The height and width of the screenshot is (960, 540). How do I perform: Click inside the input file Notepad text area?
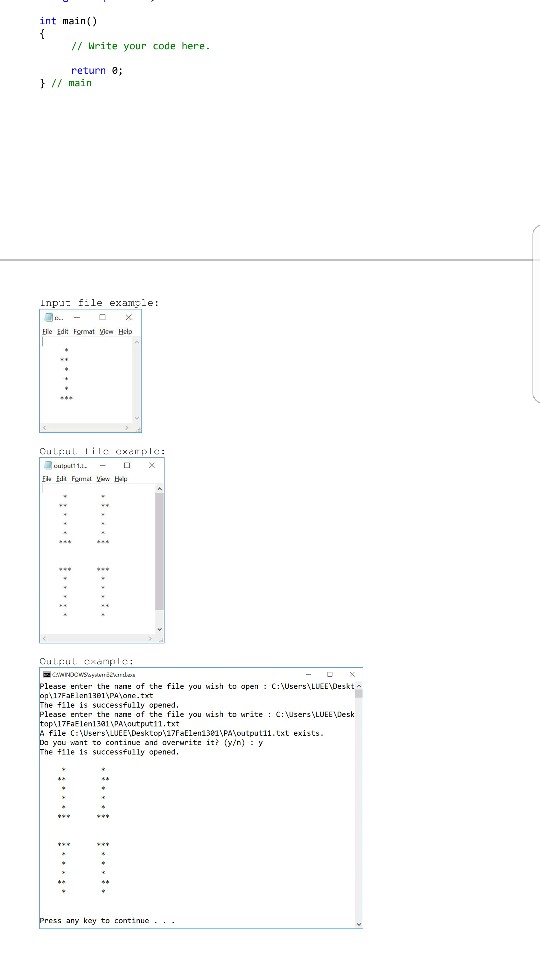86,380
